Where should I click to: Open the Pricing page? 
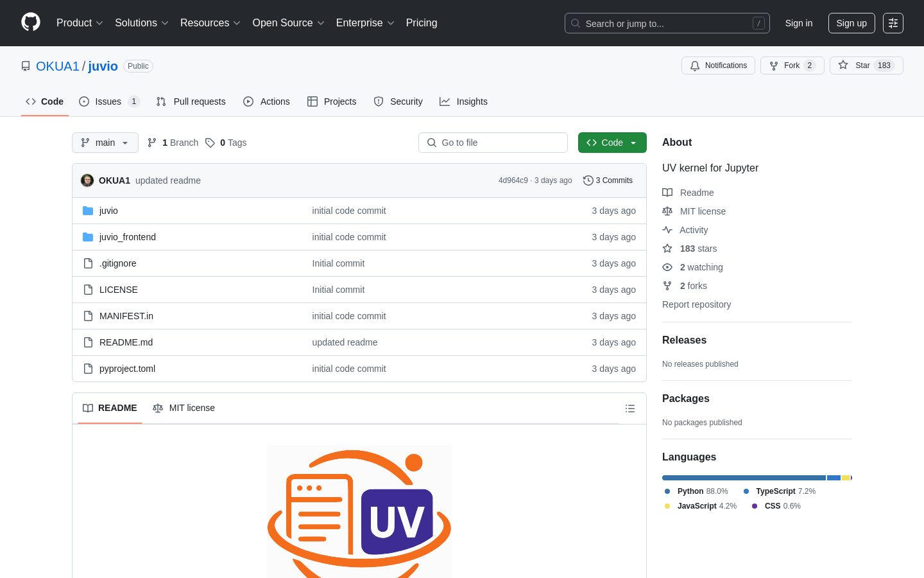coord(422,23)
